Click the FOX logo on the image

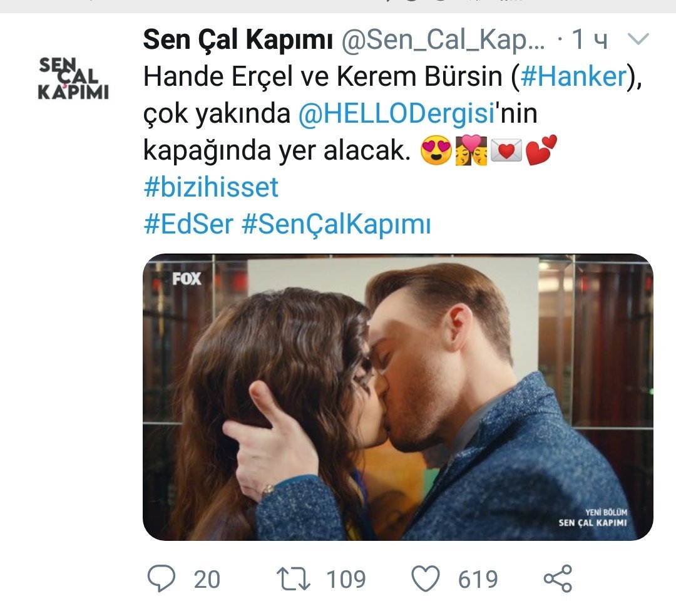(187, 279)
